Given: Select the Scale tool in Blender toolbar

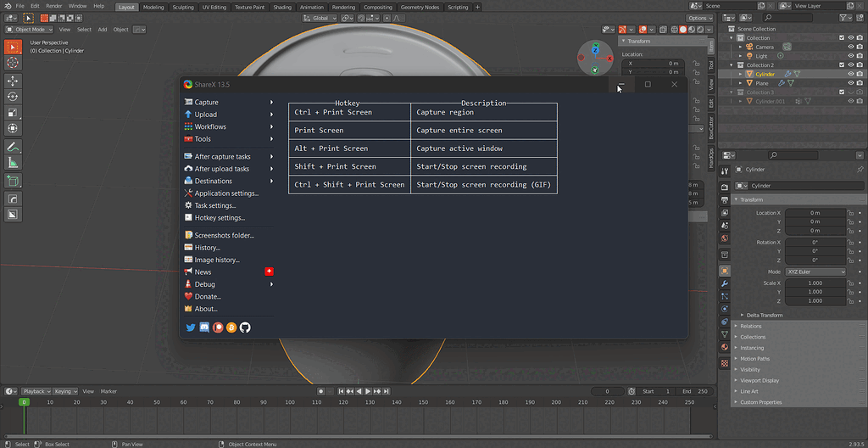Looking at the screenshot, I should pyautogui.click(x=13, y=113).
